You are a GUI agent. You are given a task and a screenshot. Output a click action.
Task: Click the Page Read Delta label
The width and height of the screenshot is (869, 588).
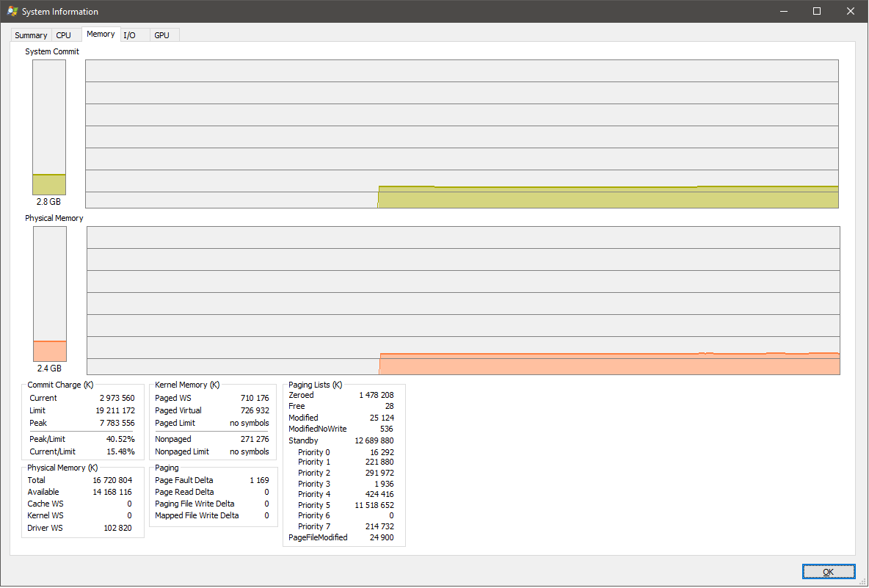click(x=184, y=492)
